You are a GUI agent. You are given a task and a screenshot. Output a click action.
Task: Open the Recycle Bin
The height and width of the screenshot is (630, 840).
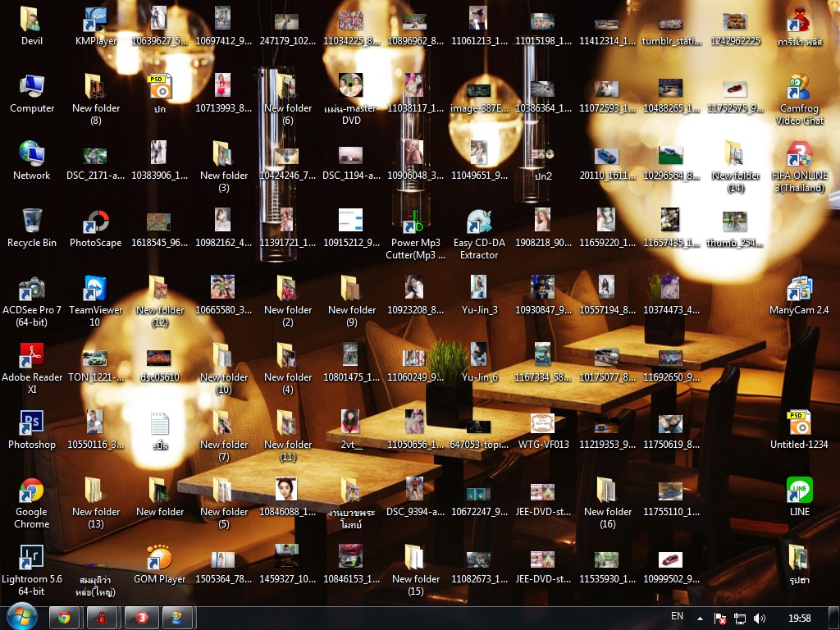pos(32,228)
